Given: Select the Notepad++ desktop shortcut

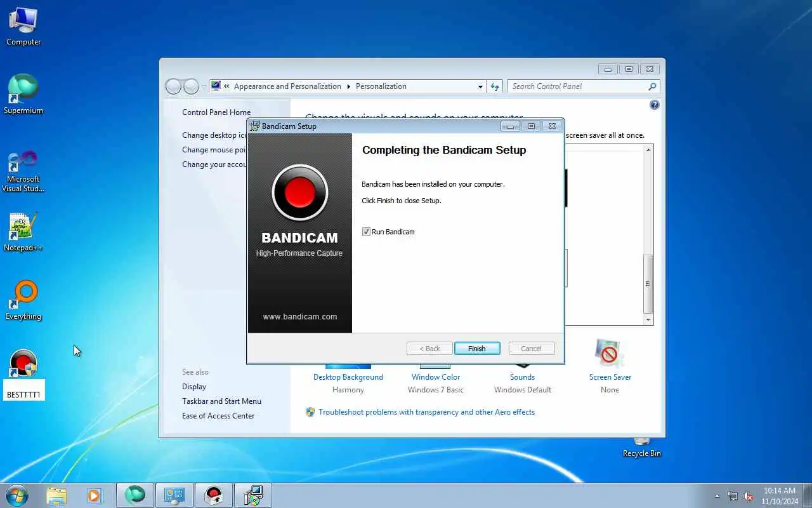Looking at the screenshot, I should tap(23, 232).
